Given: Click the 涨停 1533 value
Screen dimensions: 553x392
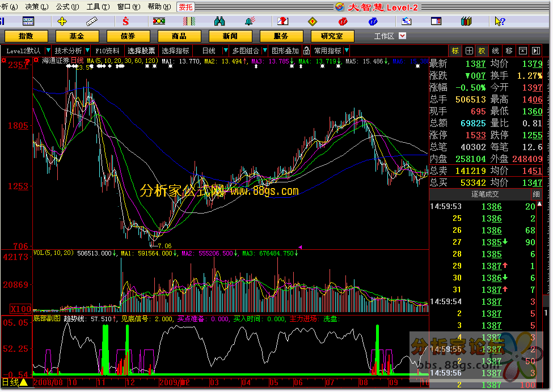Looking at the screenshot, I should click(x=476, y=135).
